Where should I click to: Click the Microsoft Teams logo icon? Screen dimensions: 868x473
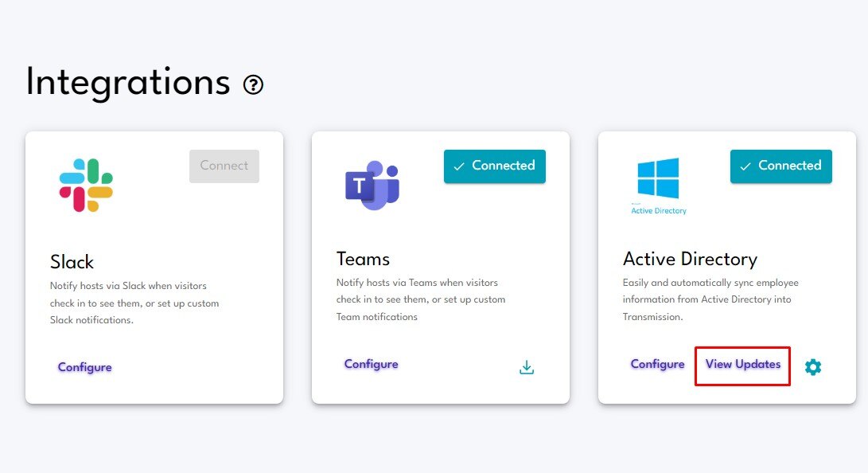tap(372, 185)
